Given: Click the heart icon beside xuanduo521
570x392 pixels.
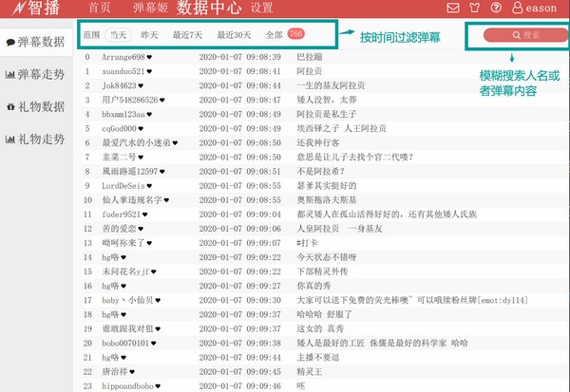Looking at the screenshot, I should point(148,71).
